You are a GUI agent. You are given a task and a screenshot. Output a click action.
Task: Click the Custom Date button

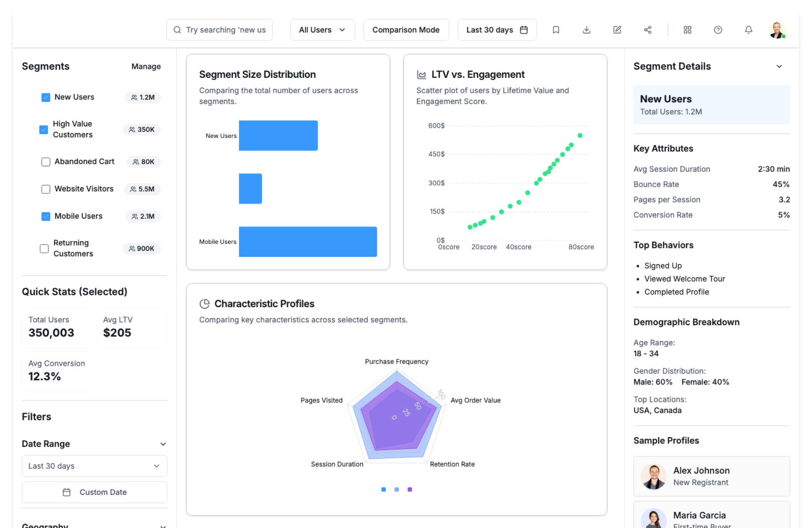[94, 492]
